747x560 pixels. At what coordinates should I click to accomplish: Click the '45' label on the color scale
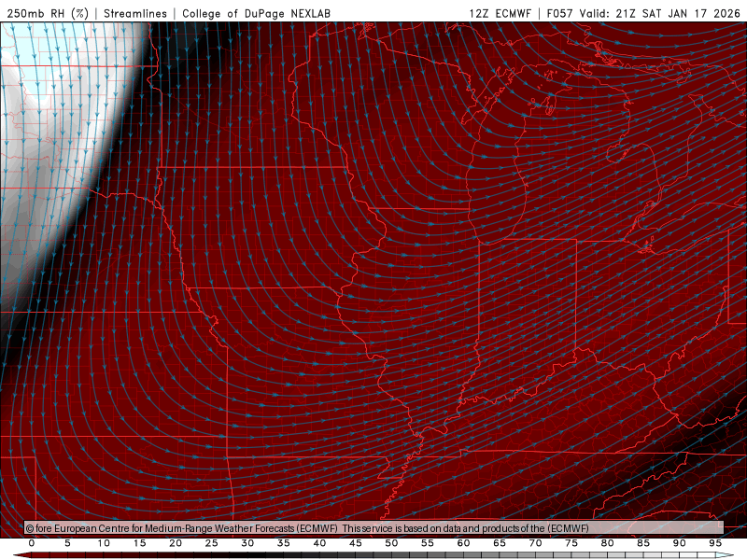click(356, 543)
